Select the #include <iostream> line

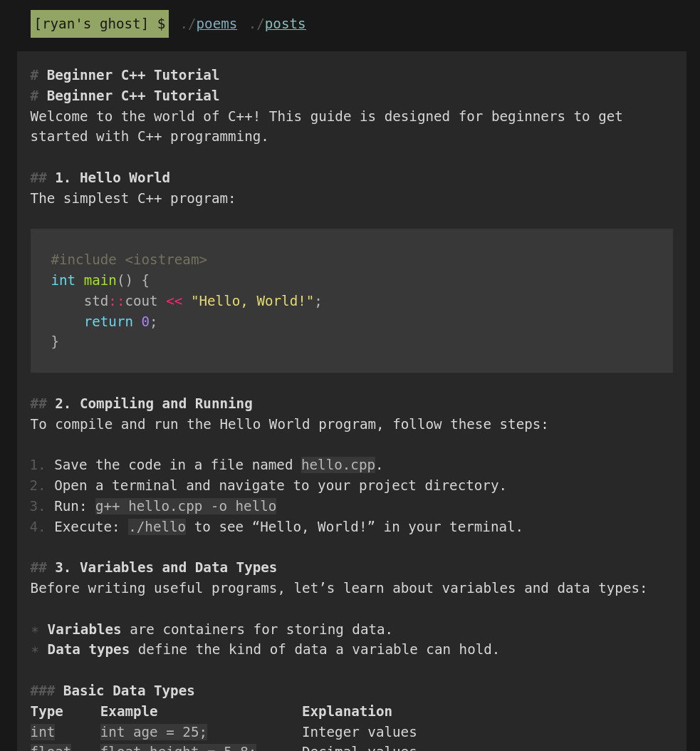[x=129, y=259]
